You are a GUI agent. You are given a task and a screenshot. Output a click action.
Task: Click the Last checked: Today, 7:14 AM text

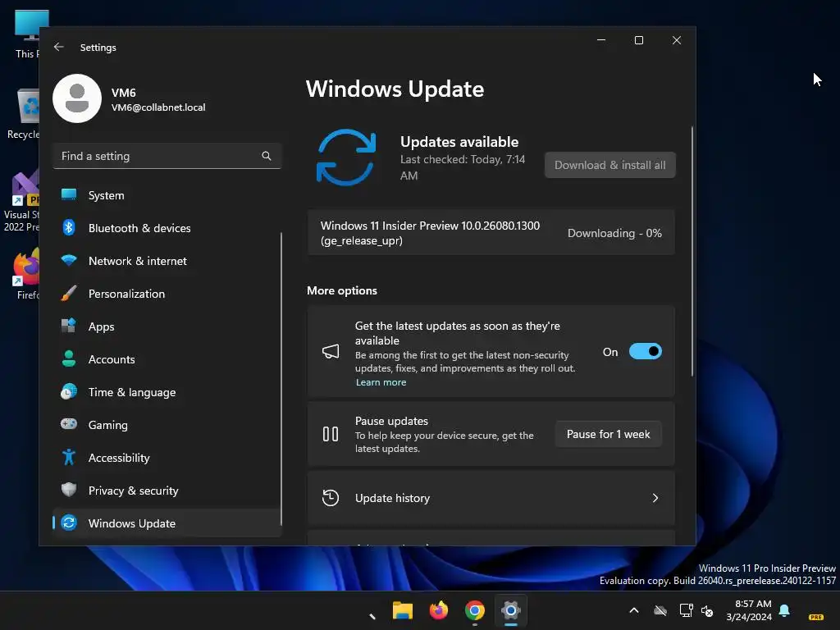[x=463, y=167]
